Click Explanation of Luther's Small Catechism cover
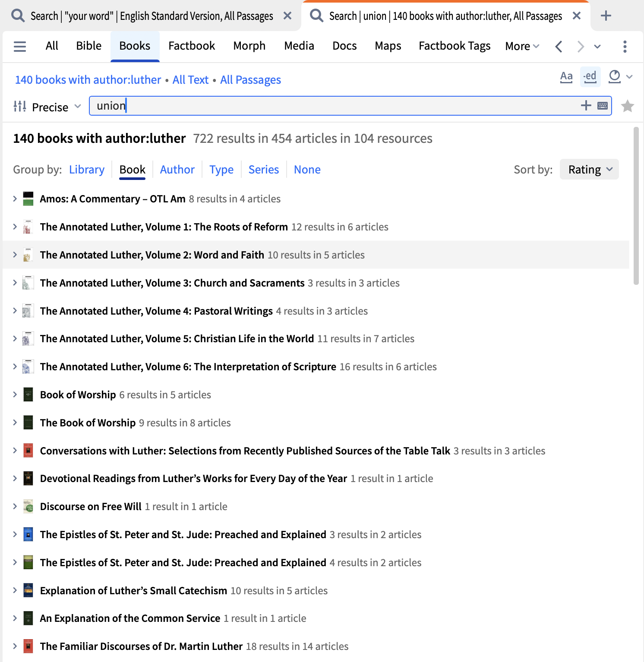 28,590
